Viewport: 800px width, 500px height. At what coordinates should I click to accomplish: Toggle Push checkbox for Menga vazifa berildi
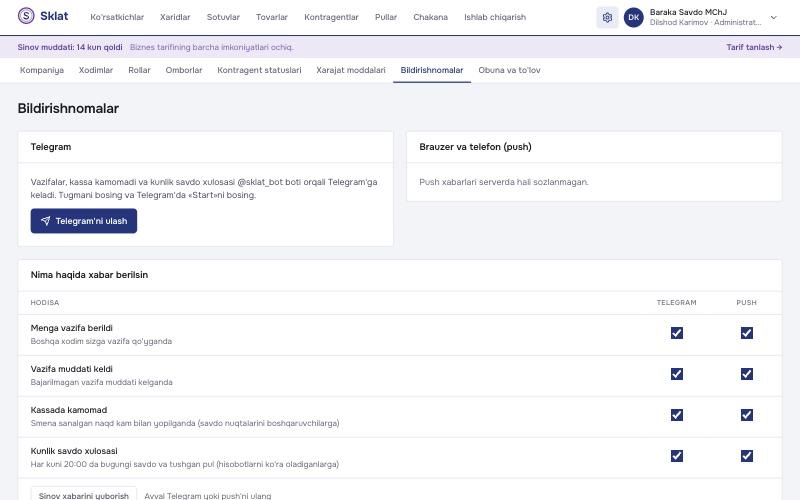click(x=746, y=333)
